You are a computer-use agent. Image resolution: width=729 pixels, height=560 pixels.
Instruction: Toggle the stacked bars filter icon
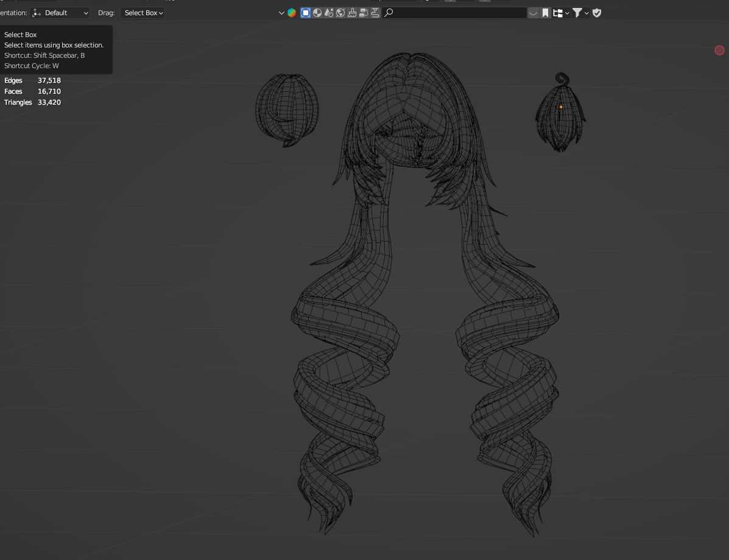click(x=364, y=13)
